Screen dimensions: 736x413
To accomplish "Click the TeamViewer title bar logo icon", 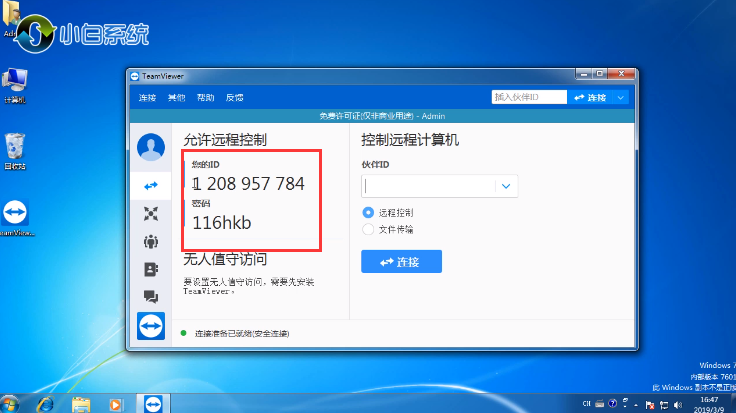I will 135,76.
